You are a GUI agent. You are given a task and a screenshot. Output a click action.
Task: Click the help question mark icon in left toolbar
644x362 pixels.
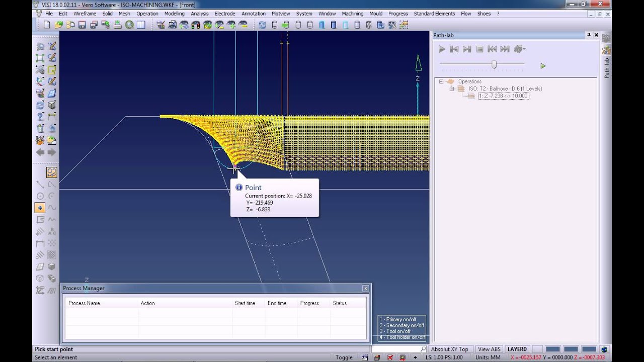(40, 117)
